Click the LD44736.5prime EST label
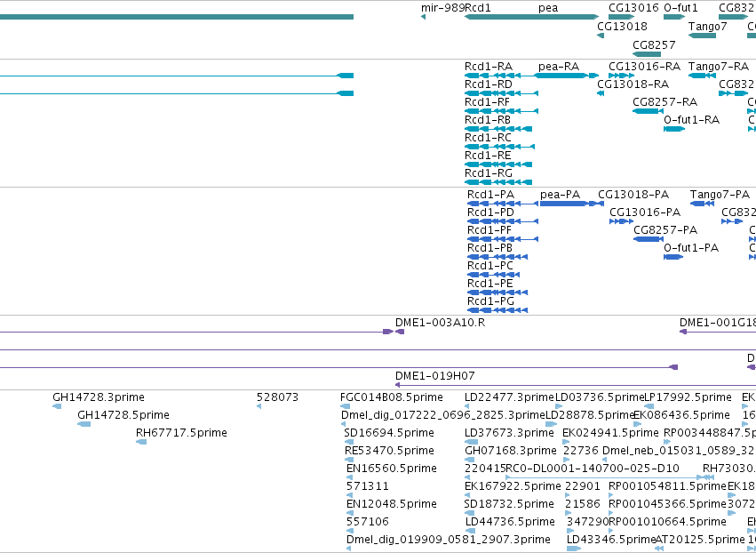 point(510,523)
